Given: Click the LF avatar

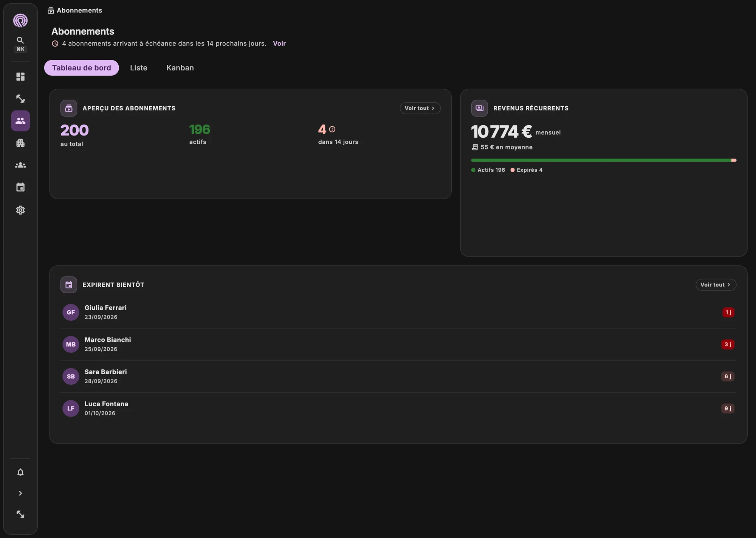Looking at the screenshot, I should tap(71, 409).
